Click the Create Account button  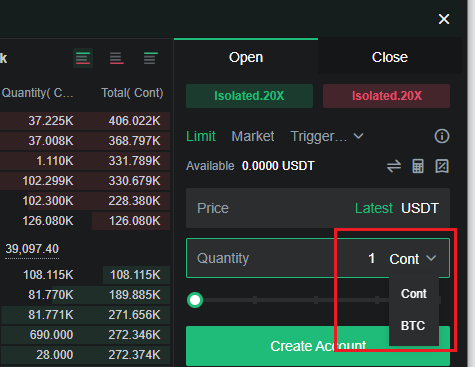(x=318, y=346)
